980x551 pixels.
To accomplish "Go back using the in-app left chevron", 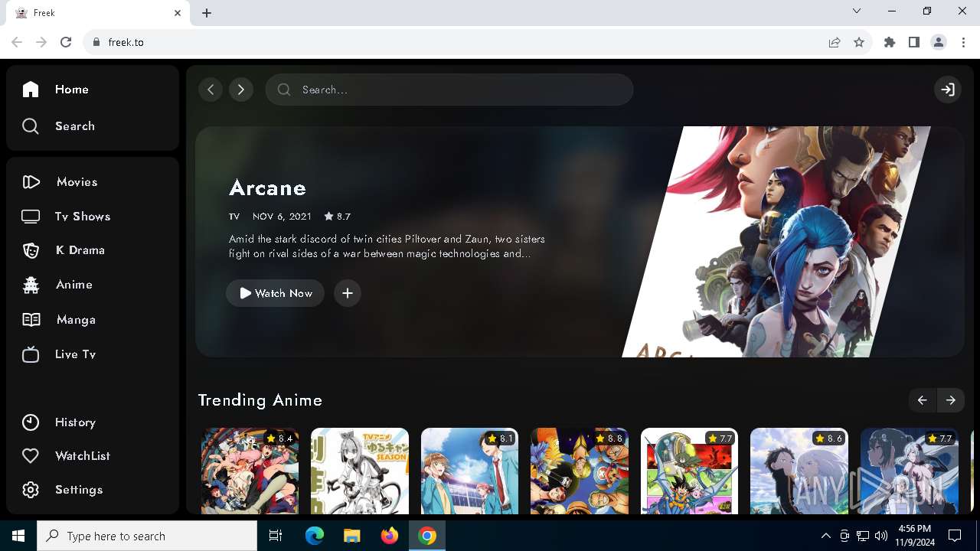I will (x=211, y=90).
